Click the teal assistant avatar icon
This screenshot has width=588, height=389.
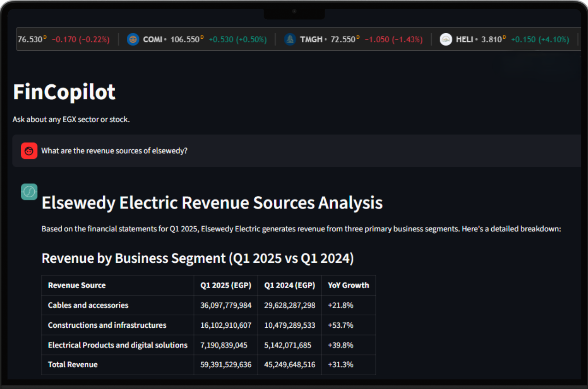pyautogui.click(x=29, y=192)
